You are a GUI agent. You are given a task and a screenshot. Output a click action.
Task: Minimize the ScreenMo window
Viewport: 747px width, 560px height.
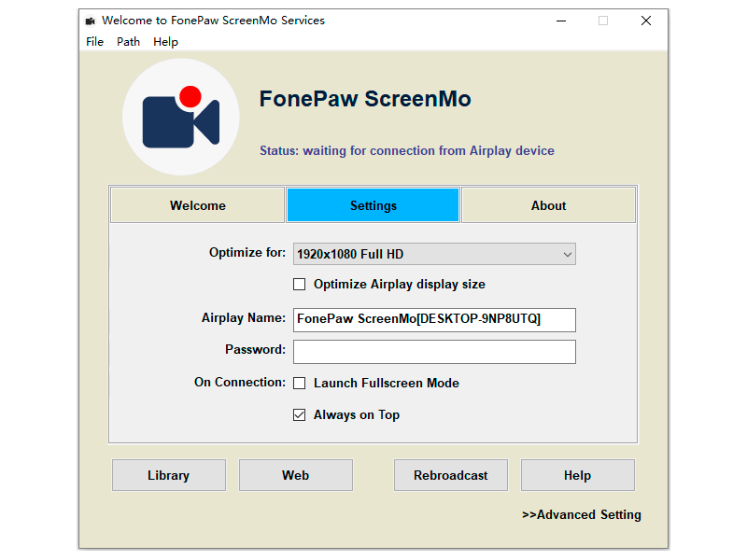(561, 21)
